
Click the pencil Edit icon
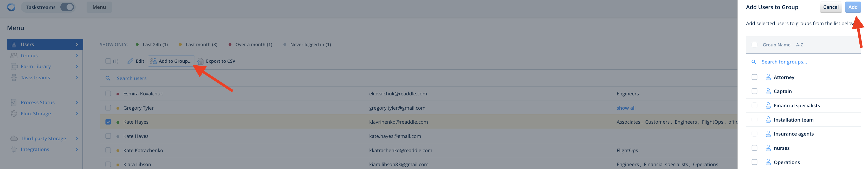(x=130, y=61)
